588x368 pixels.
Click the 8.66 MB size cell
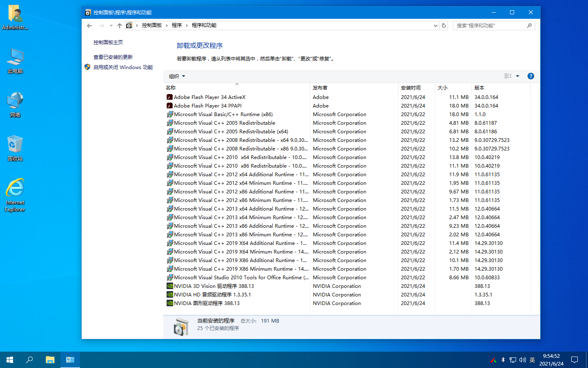pyautogui.click(x=459, y=278)
